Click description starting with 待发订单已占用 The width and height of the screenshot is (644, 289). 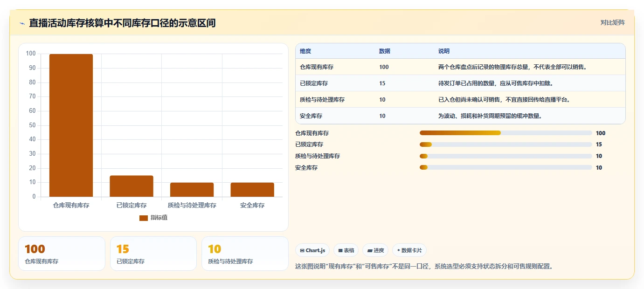496,83
